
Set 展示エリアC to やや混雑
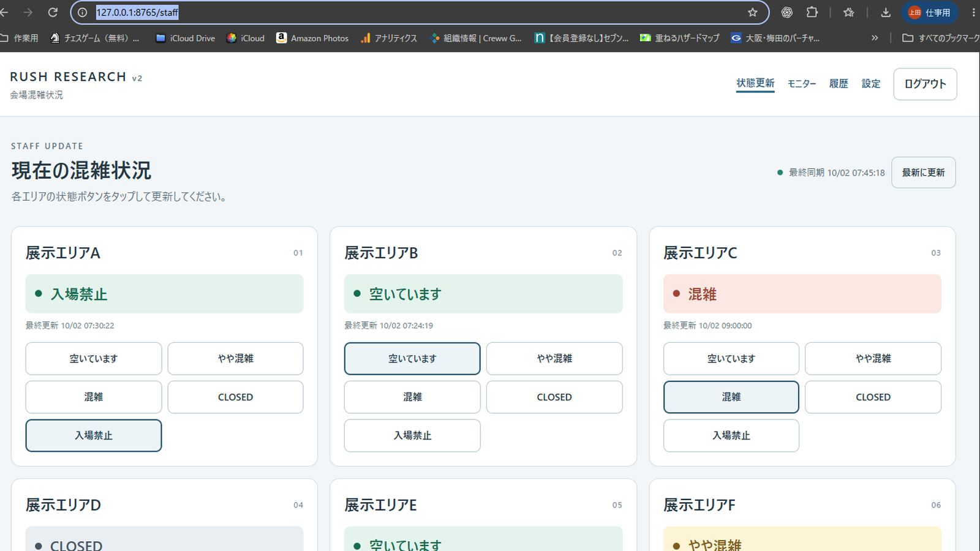pyautogui.click(x=873, y=359)
